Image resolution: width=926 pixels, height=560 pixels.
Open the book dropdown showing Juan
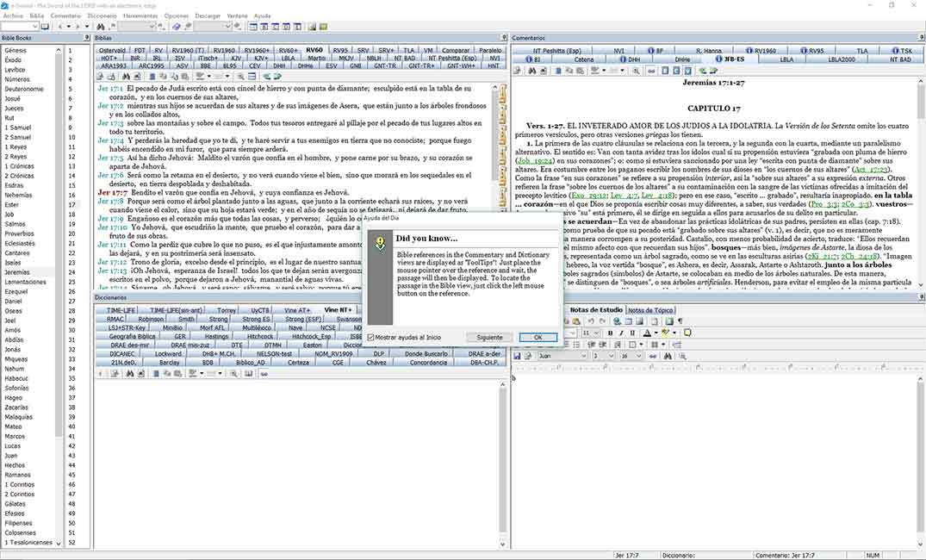pyautogui.click(x=584, y=356)
